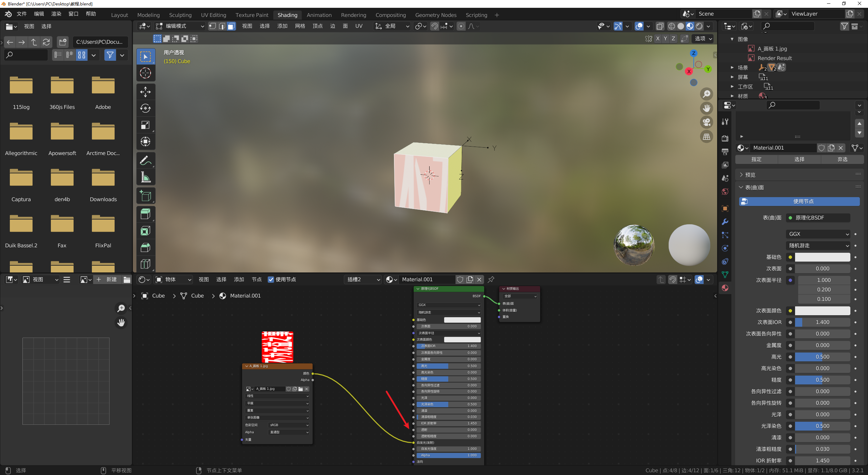Select the Move tool in viewport toolbar
This screenshot has height=475, width=868.
(x=145, y=92)
